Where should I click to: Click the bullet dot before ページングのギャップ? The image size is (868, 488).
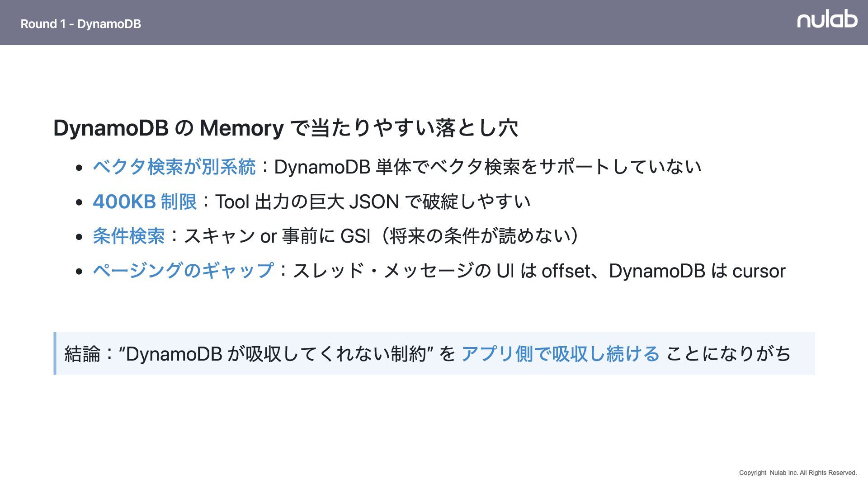click(x=80, y=272)
